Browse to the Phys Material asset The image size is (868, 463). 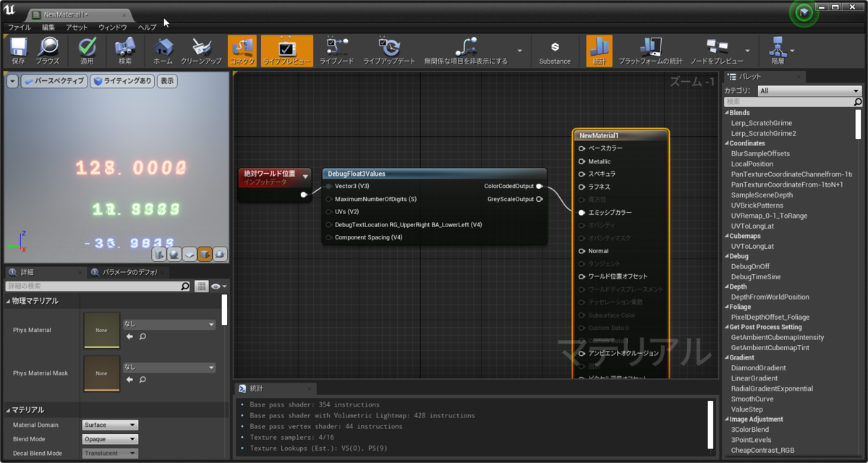pyautogui.click(x=142, y=336)
